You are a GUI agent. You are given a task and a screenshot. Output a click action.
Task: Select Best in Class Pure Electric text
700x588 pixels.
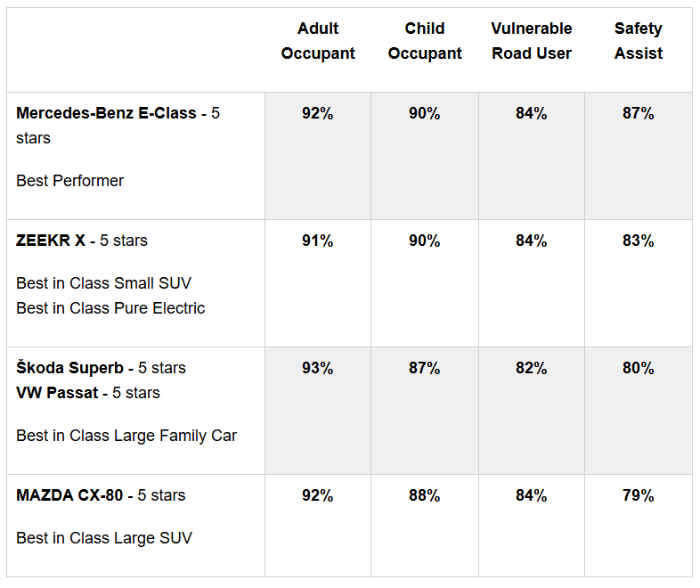point(110,308)
